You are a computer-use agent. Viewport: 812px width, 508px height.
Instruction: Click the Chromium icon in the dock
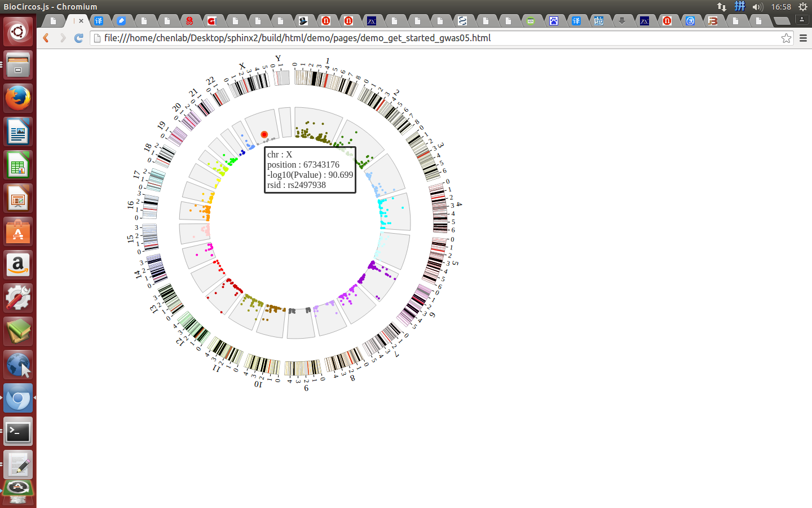[18, 398]
